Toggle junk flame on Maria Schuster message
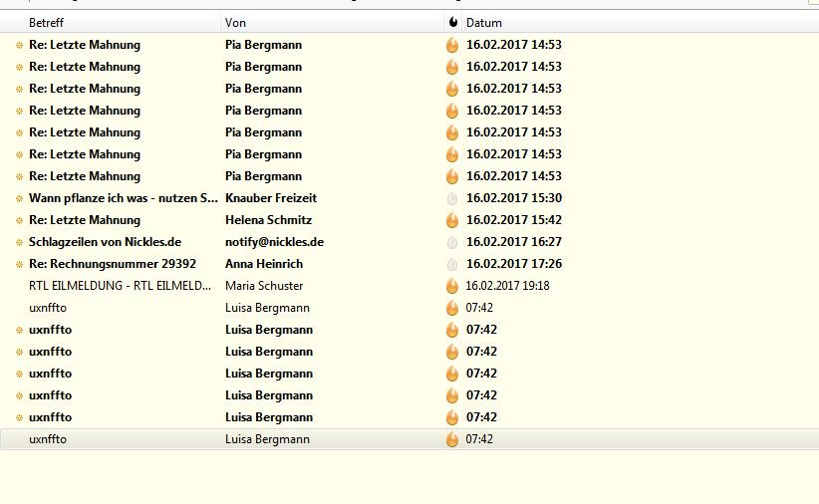The height and width of the screenshot is (504, 819). click(452, 286)
